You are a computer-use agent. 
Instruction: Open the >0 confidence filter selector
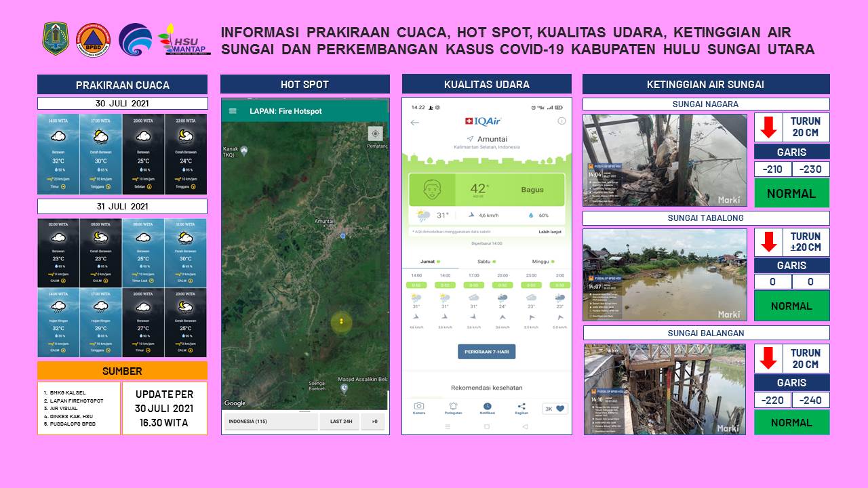(374, 422)
